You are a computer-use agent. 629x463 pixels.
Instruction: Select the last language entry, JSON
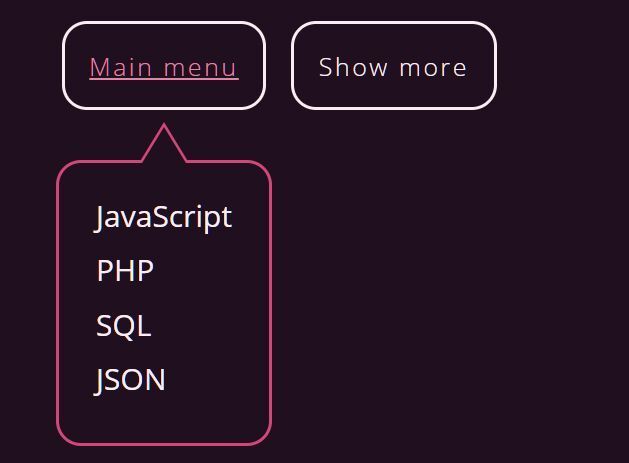point(130,380)
